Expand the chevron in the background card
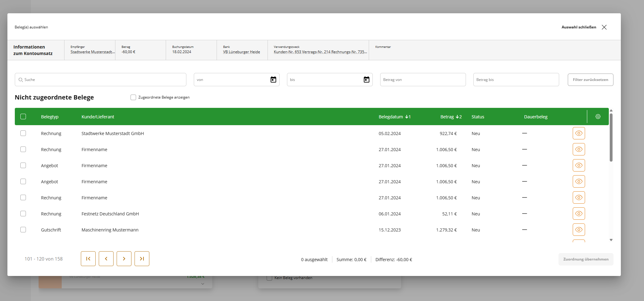Viewport: 644px width, 301px height. [203, 284]
